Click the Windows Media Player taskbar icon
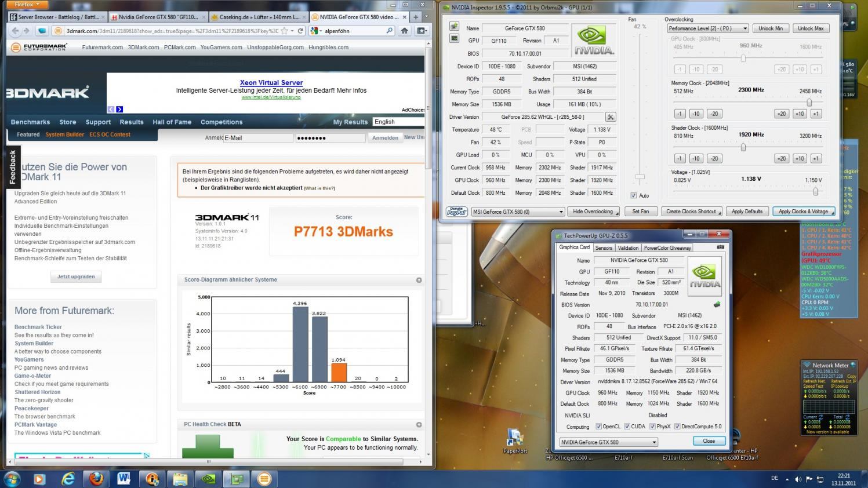Screen dimensions: 868x488 (x=39, y=479)
